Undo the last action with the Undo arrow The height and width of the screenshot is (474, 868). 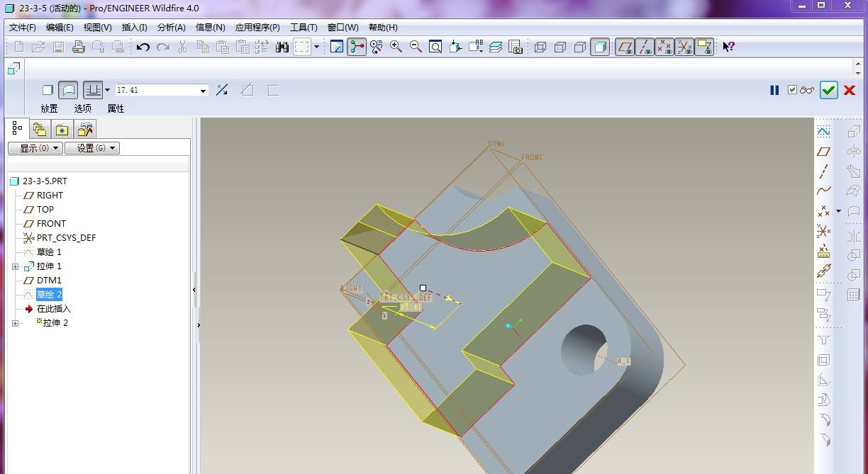(143, 47)
